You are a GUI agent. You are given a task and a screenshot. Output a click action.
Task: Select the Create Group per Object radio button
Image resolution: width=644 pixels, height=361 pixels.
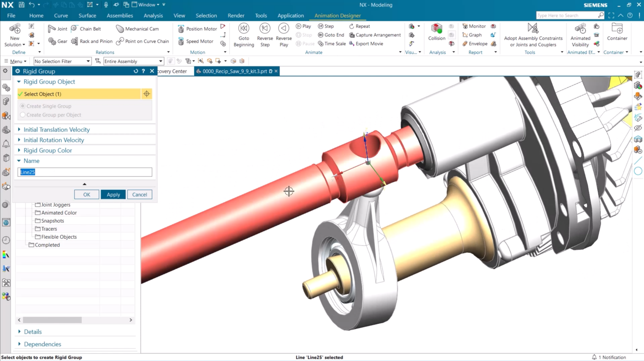(x=23, y=115)
